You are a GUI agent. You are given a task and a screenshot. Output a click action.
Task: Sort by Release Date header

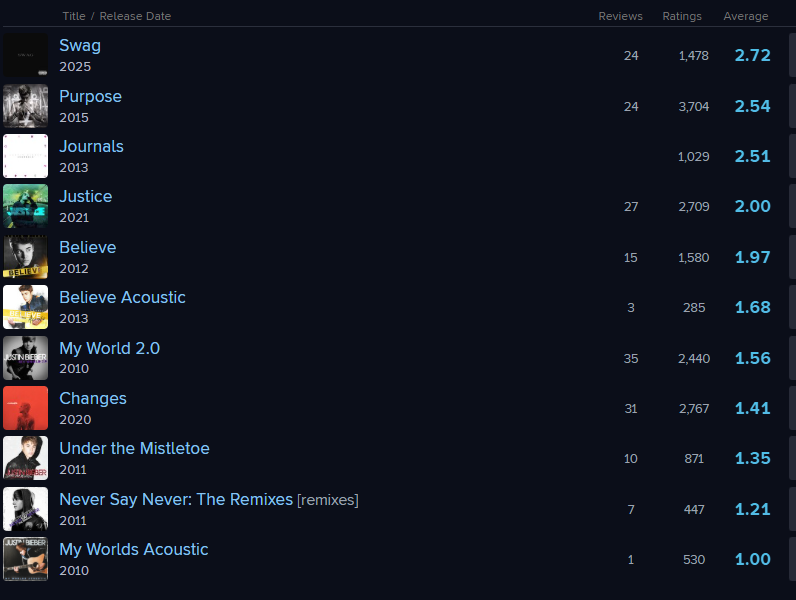[x=135, y=16]
